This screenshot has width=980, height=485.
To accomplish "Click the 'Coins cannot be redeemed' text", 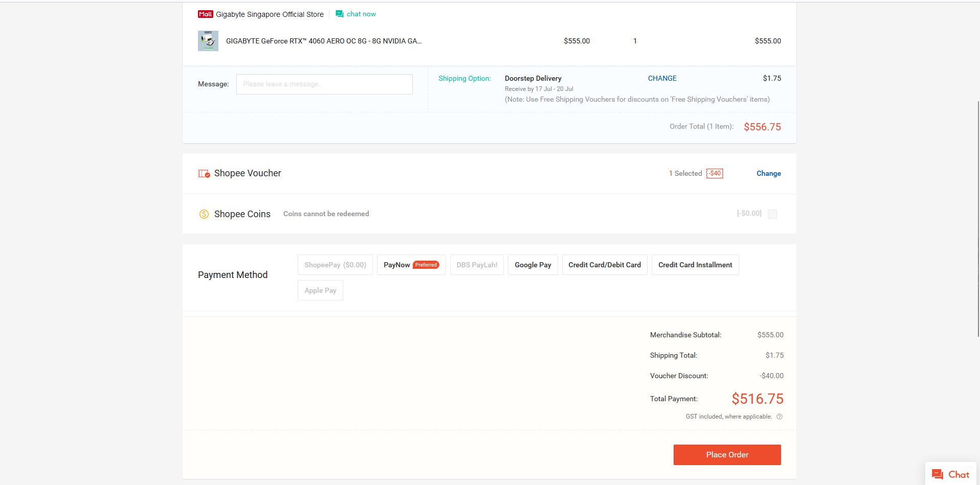I will [326, 214].
